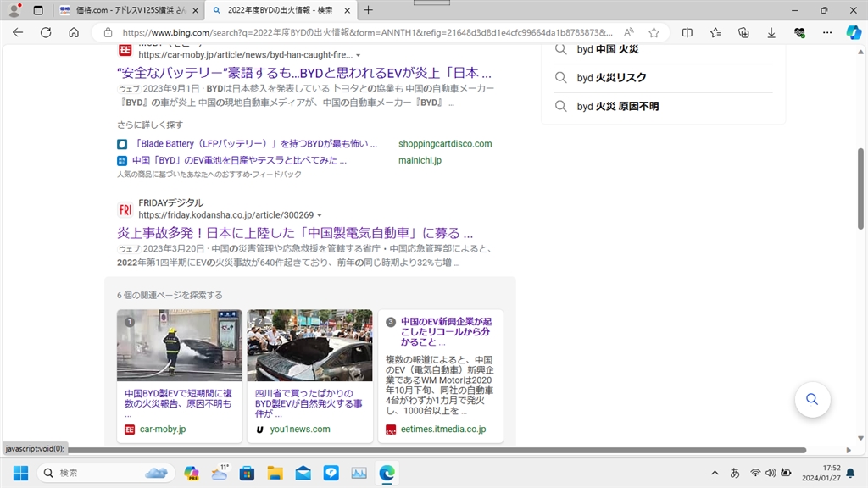View site information lock icon

click(108, 33)
